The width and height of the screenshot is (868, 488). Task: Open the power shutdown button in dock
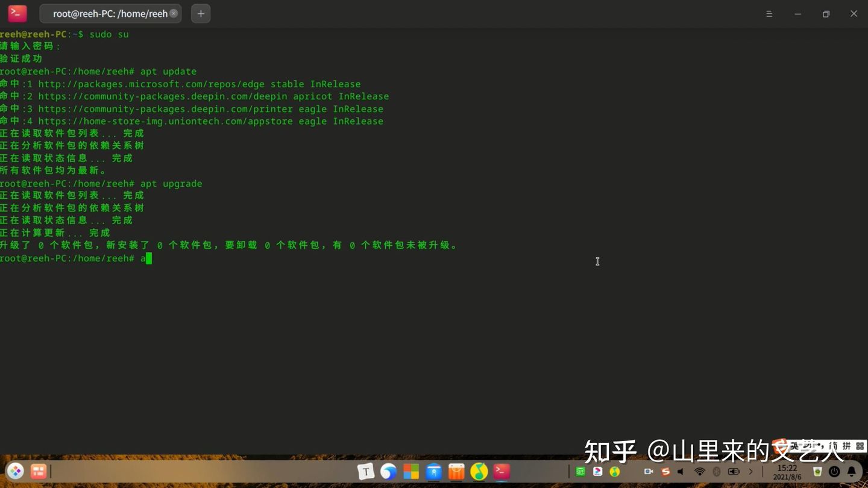tap(835, 471)
